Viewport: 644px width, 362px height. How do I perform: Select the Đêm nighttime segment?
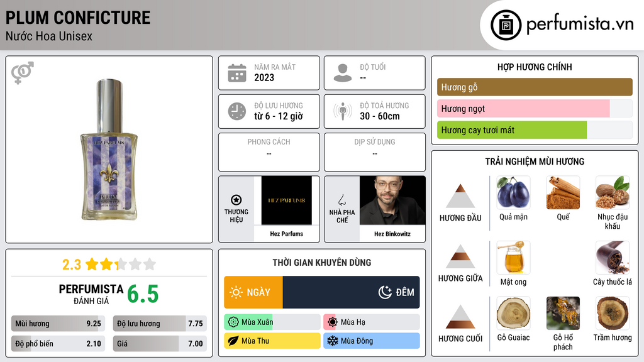[x=351, y=292]
